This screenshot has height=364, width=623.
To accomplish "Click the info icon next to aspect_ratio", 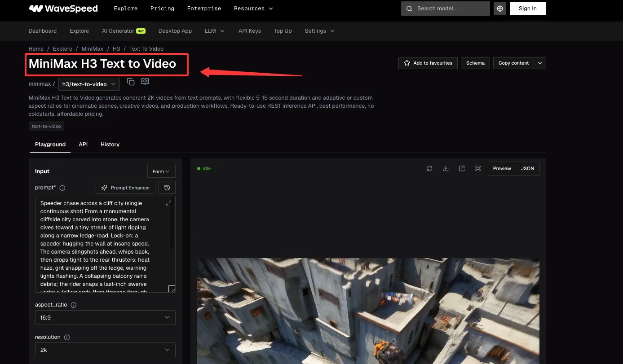I will (74, 305).
